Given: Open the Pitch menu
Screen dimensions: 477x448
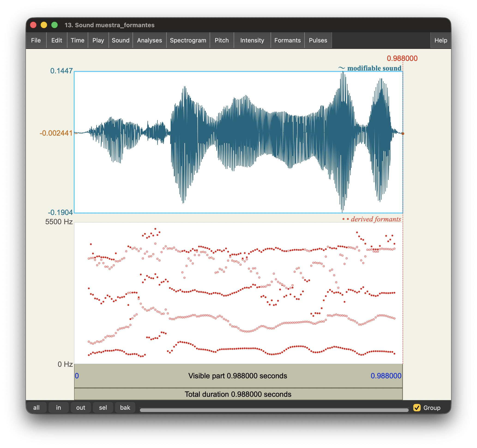Looking at the screenshot, I should pos(221,40).
